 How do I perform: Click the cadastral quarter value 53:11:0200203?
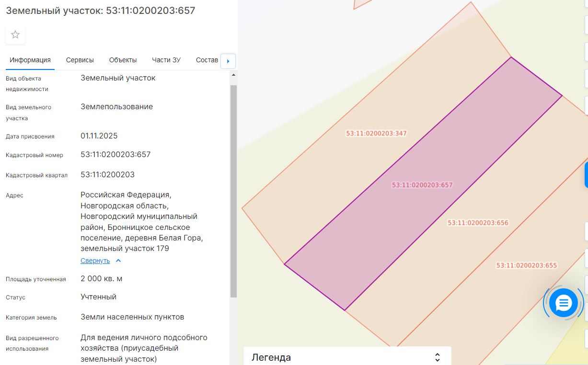click(x=107, y=175)
